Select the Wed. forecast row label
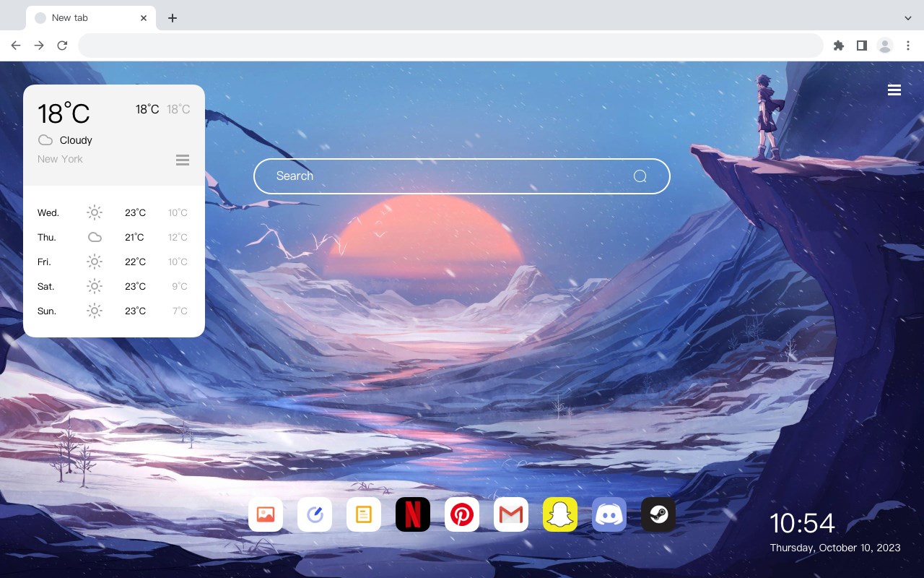Screen dimensions: 924x578 48,212
